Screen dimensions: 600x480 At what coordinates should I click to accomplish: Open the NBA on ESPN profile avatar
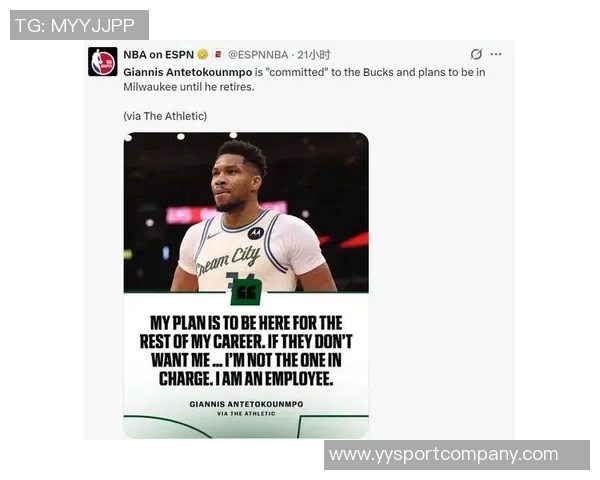(x=103, y=62)
